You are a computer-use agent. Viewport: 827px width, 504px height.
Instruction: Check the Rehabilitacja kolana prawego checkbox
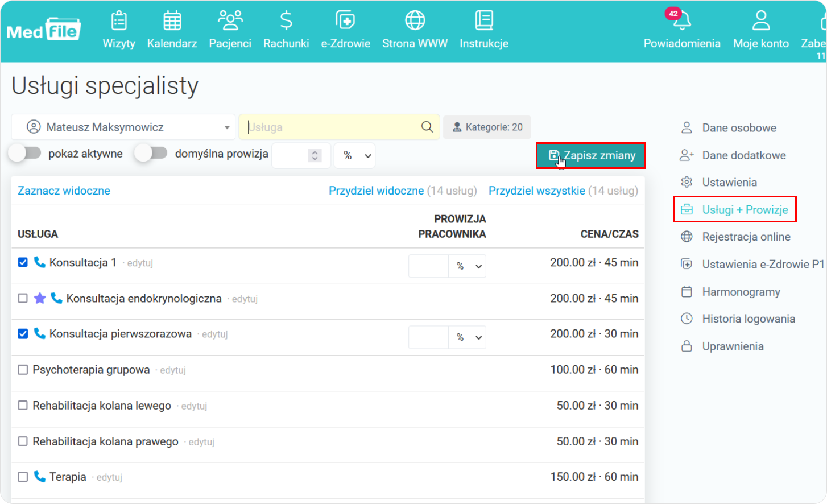[x=23, y=441]
